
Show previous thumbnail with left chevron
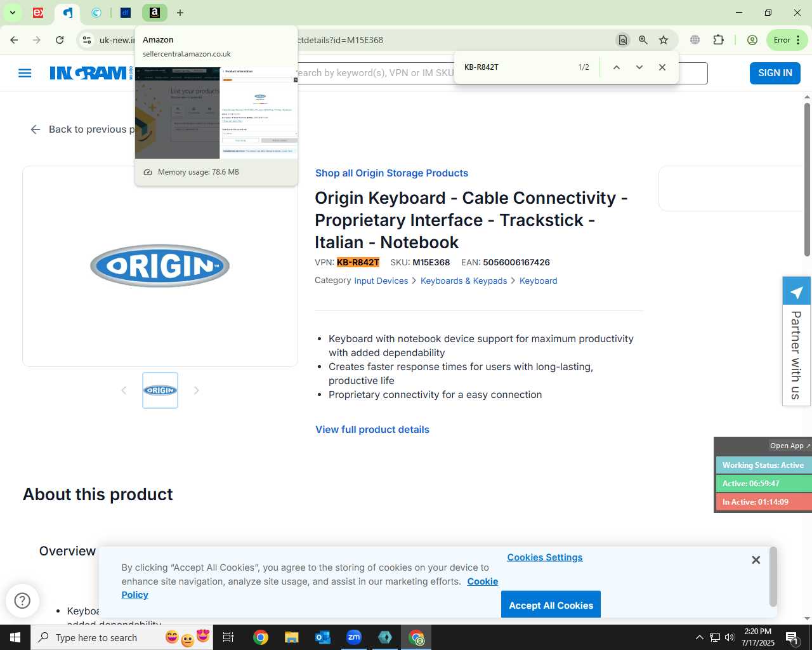click(x=124, y=390)
